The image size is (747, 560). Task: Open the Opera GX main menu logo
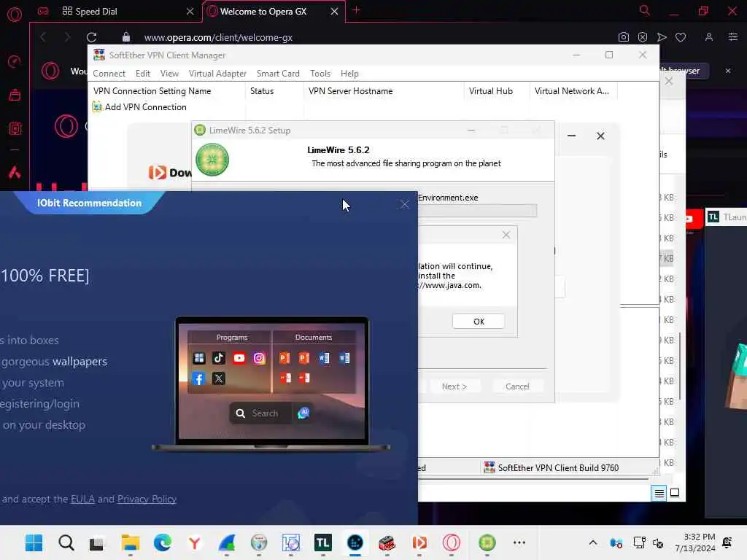pyautogui.click(x=15, y=15)
